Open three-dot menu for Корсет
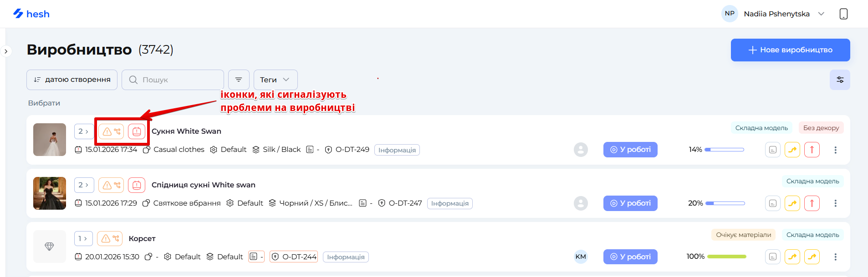The height and width of the screenshot is (277, 868). (835, 257)
